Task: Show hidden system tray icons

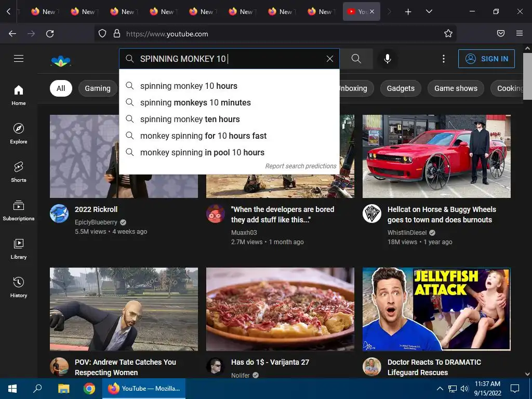Action: tap(440, 389)
